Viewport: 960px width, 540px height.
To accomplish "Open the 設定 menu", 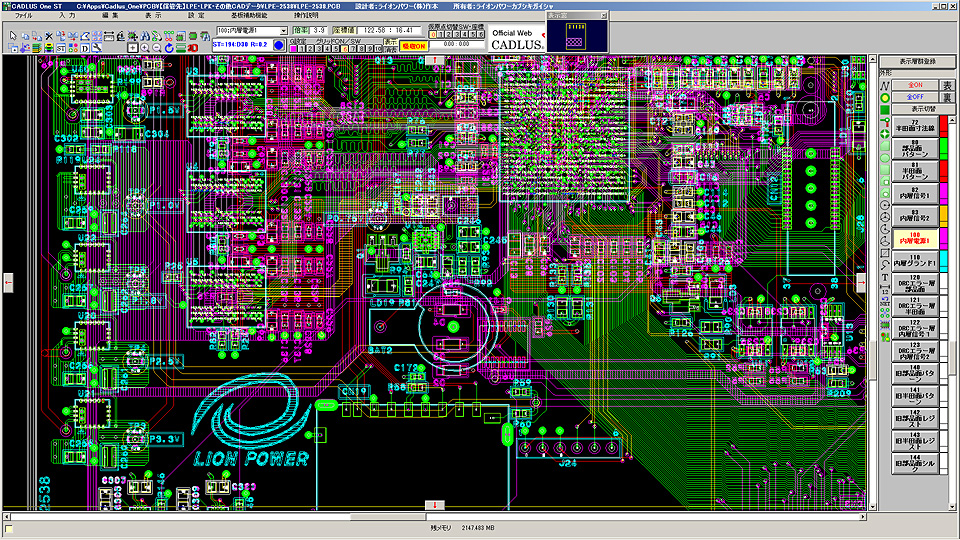I will pos(197,17).
